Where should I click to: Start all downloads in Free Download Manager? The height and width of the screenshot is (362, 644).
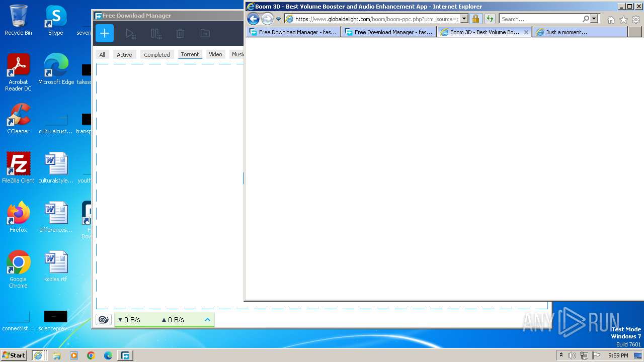pyautogui.click(x=131, y=34)
